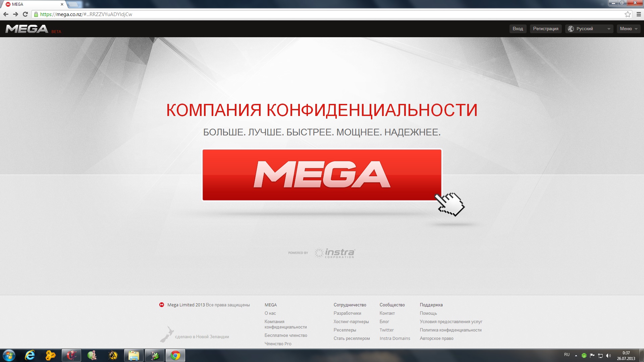This screenshot has width=644, height=362.
Task: Click the Регистрация button
Action: 546,29
